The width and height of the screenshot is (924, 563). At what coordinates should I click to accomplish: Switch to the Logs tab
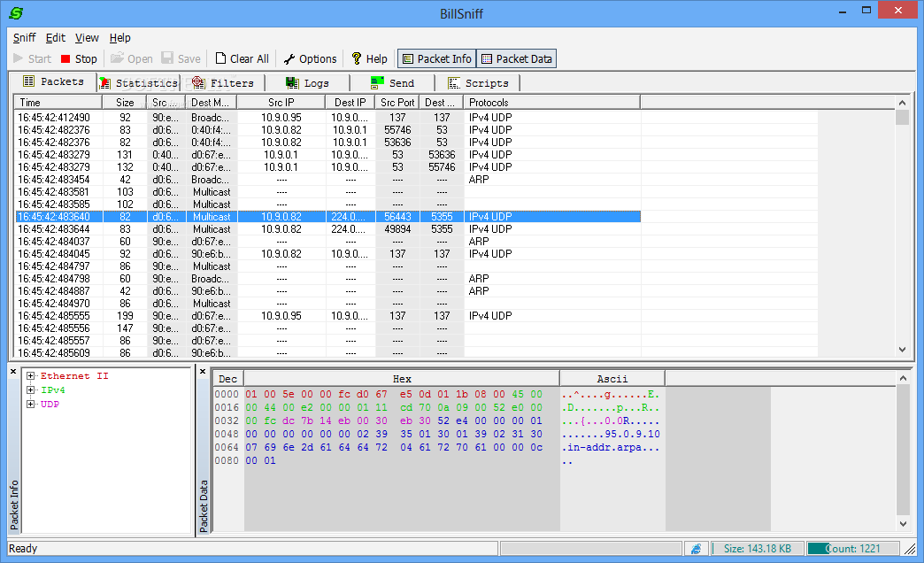tap(308, 83)
